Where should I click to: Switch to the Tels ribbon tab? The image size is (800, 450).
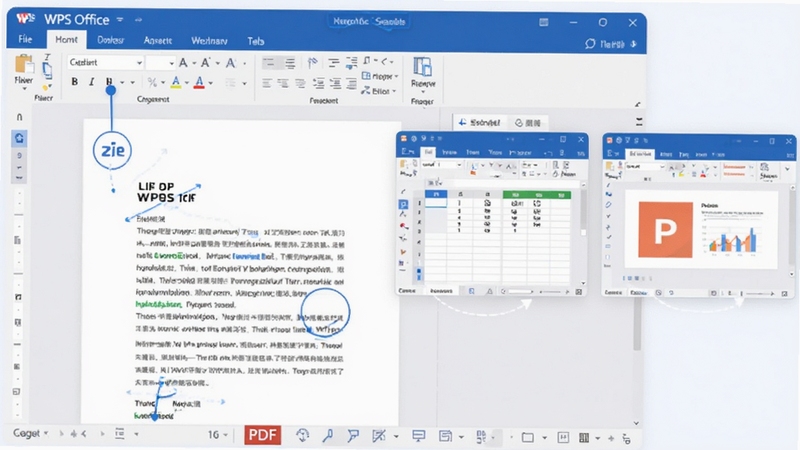(x=256, y=41)
